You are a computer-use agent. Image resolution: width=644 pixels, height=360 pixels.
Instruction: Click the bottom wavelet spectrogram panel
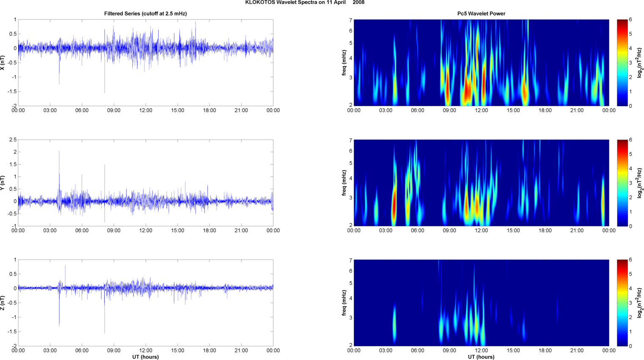481,303
